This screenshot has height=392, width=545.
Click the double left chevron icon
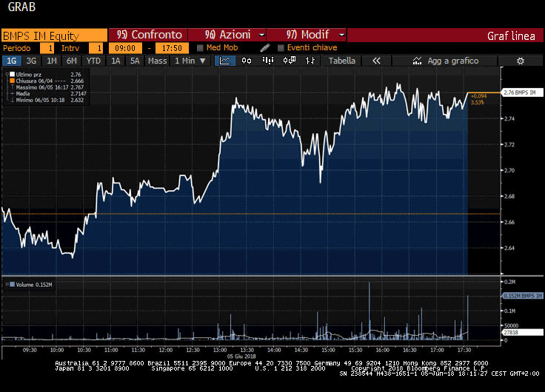pos(376,61)
